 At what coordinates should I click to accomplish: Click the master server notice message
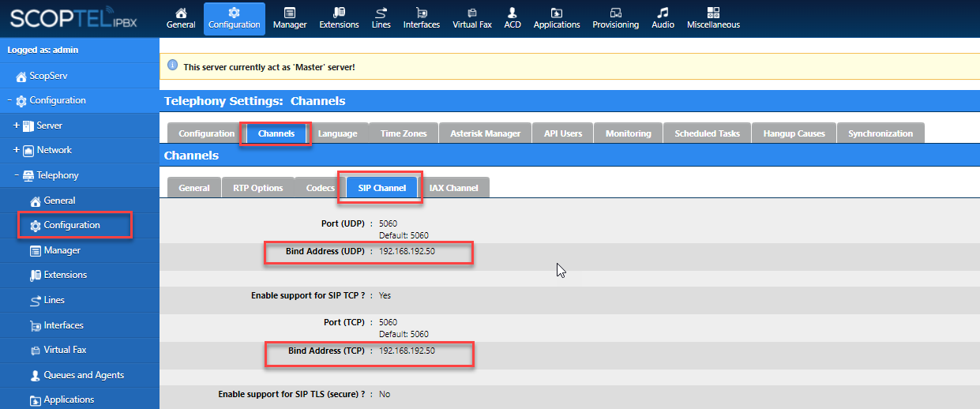(269, 67)
